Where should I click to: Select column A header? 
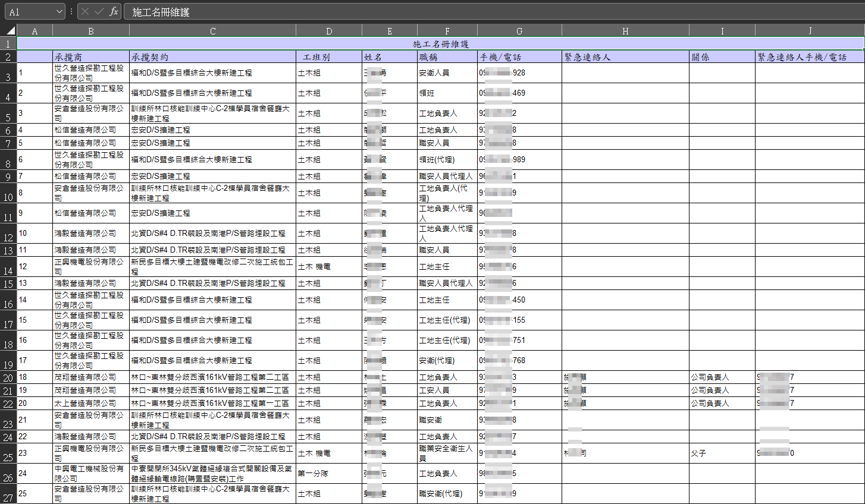35,31
